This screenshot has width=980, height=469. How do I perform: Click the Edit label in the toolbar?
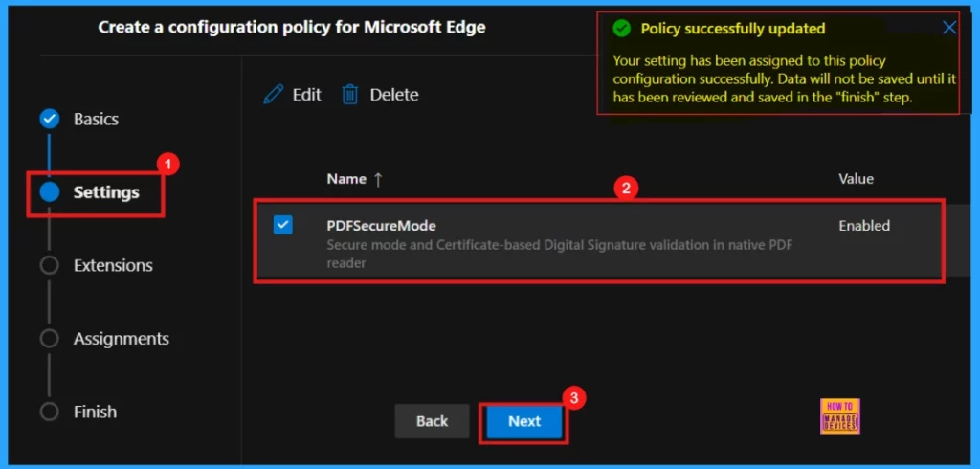click(307, 95)
